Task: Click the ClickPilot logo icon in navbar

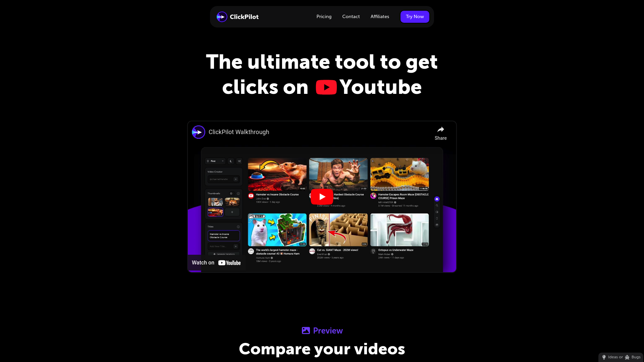Action: click(221, 16)
